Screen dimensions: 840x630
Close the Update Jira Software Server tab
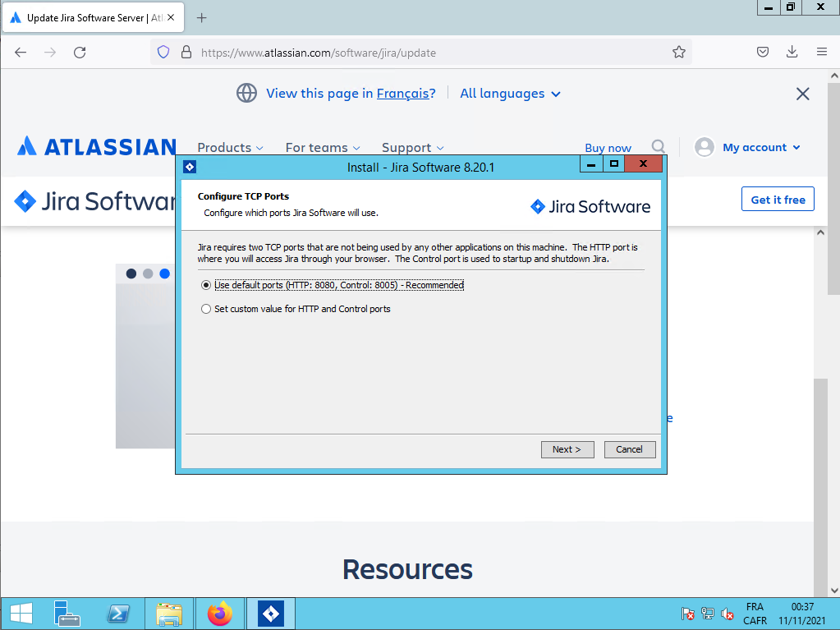point(170,18)
